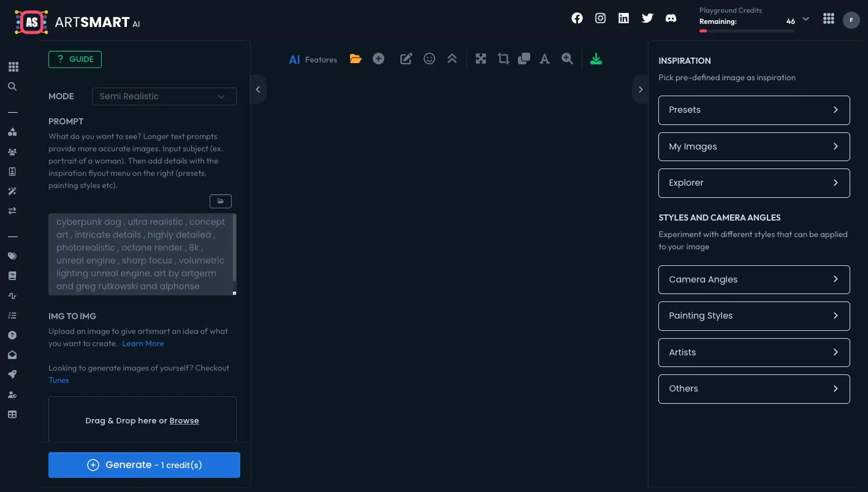Click the Generate button to create an image
The width and height of the screenshot is (868, 492).
(144, 464)
